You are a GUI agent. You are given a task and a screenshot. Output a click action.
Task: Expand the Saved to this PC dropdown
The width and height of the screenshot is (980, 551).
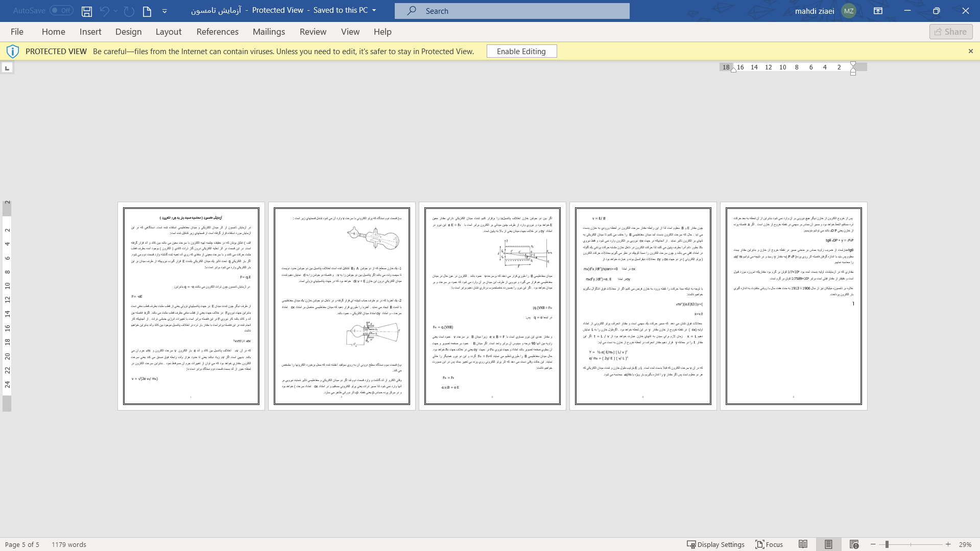click(374, 10)
